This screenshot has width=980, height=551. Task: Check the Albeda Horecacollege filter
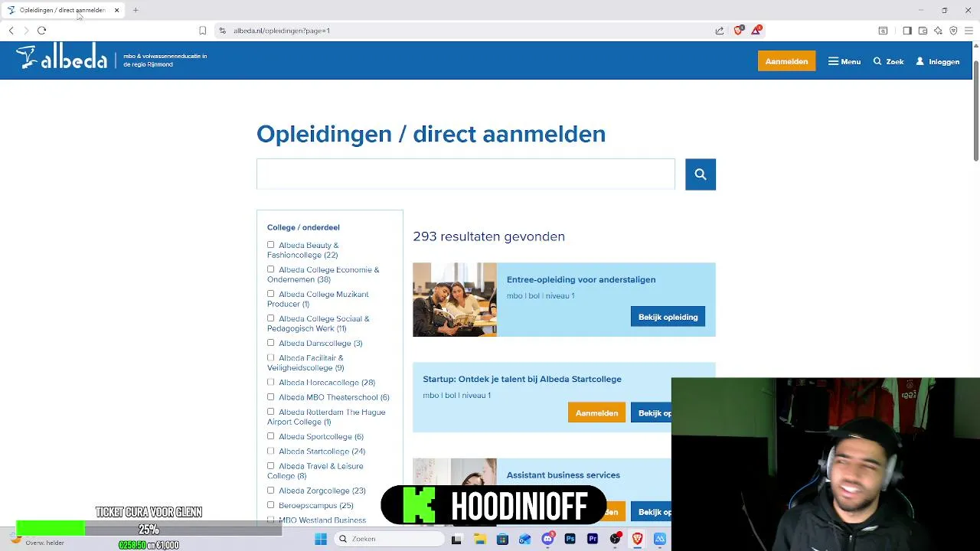270,382
